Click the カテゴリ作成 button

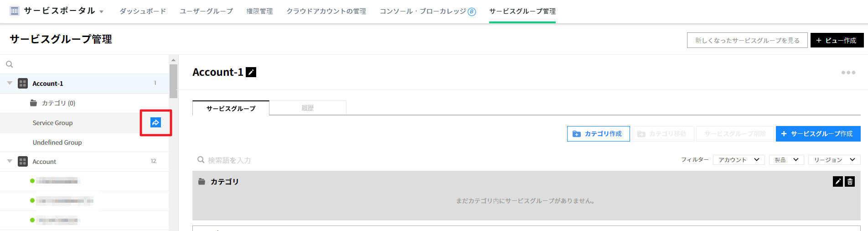coord(598,134)
